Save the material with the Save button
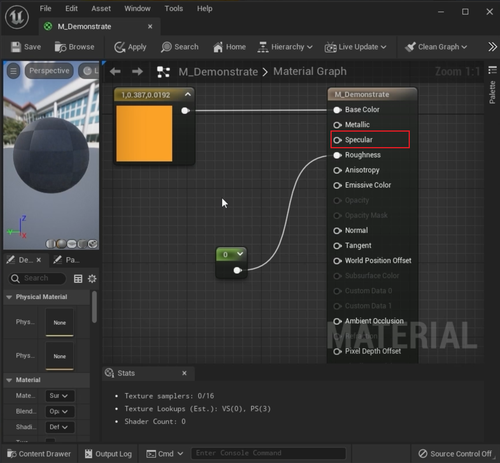The image size is (500, 463). [x=26, y=47]
